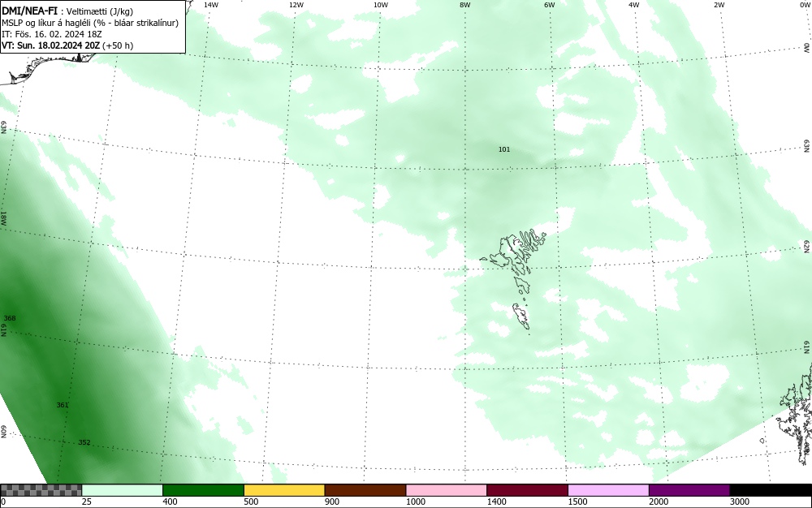Click the 2W longitude label
Screen dimensions: 812x508
coord(719,5)
